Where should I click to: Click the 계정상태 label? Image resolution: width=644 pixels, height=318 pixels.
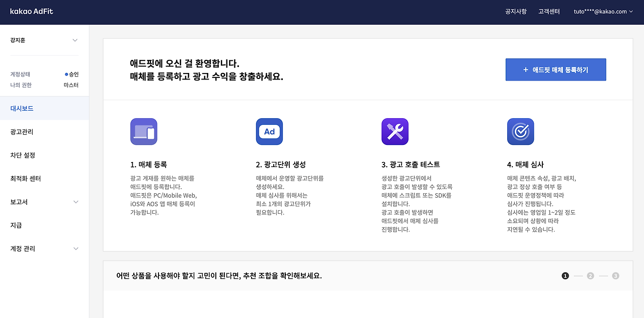point(20,74)
